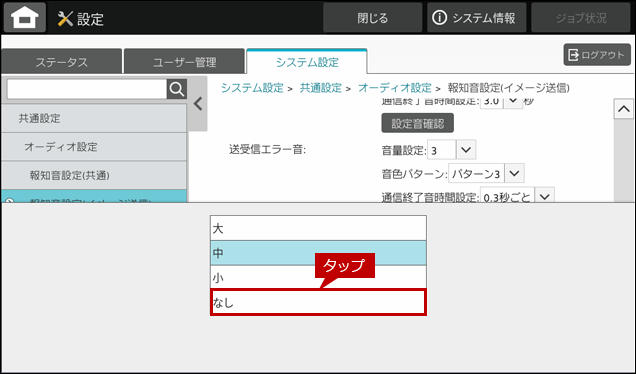Select なし in the option list
Image resolution: width=636 pixels, height=374 pixels.
(318, 302)
